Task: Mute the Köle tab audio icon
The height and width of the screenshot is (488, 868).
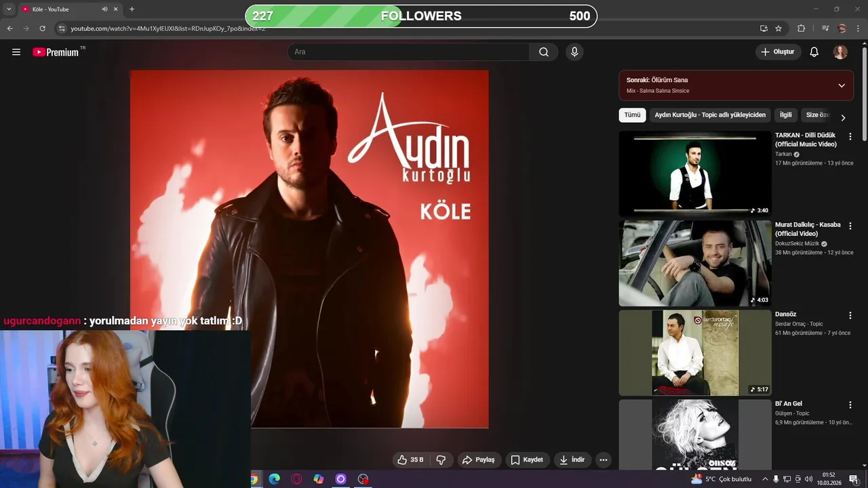Action: 104,9
